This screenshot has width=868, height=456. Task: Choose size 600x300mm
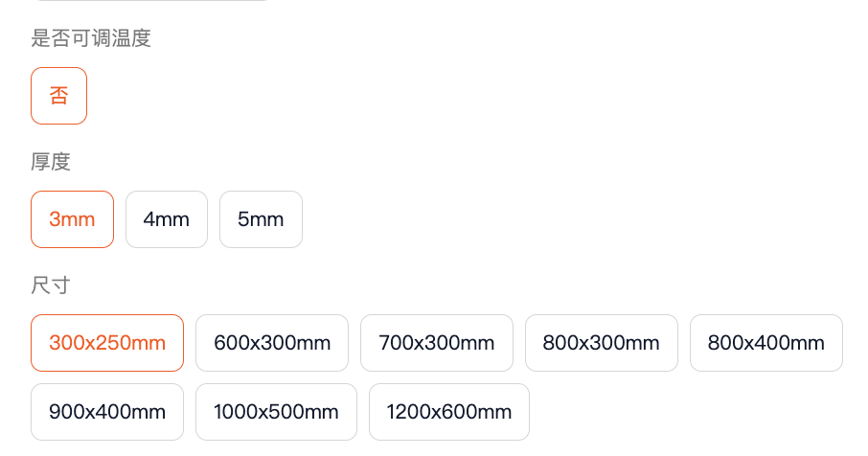(x=272, y=343)
